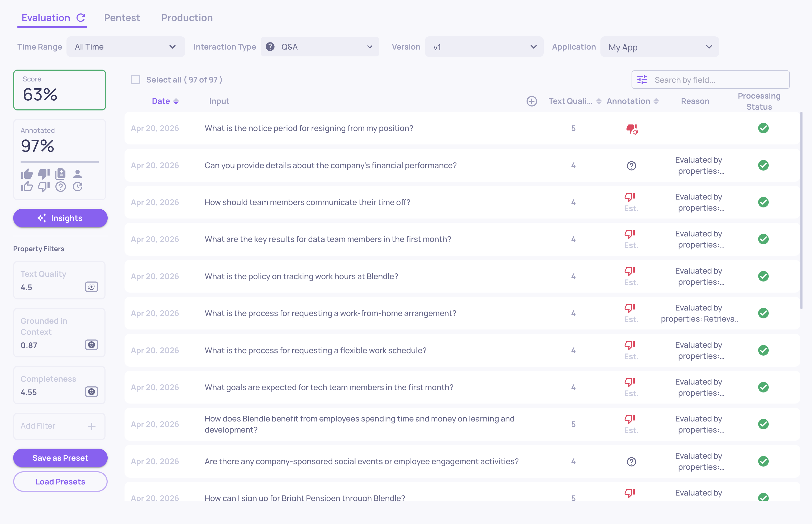Click the red thumbs-down on notice period row
The width and height of the screenshot is (812, 524).
632,129
